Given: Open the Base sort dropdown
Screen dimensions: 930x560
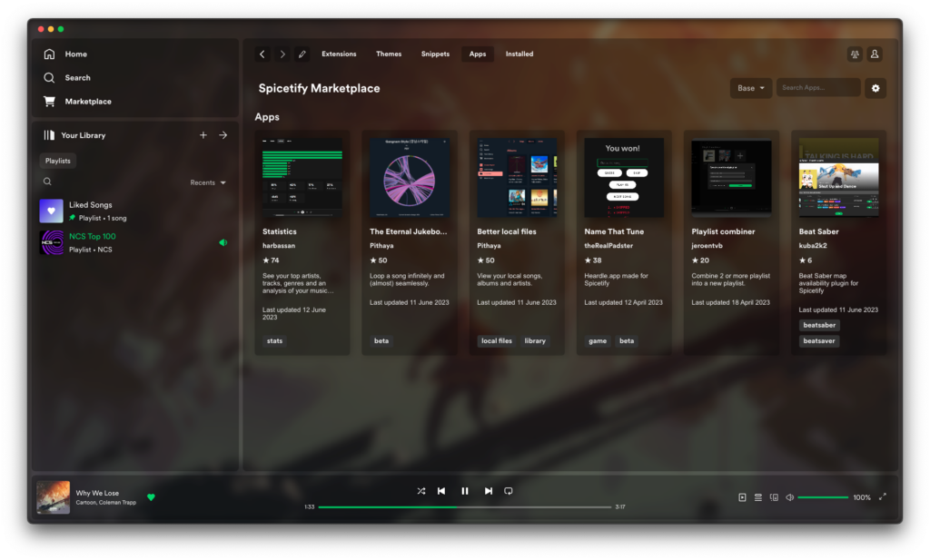Looking at the screenshot, I should pyautogui.click(x=751, y=88).
